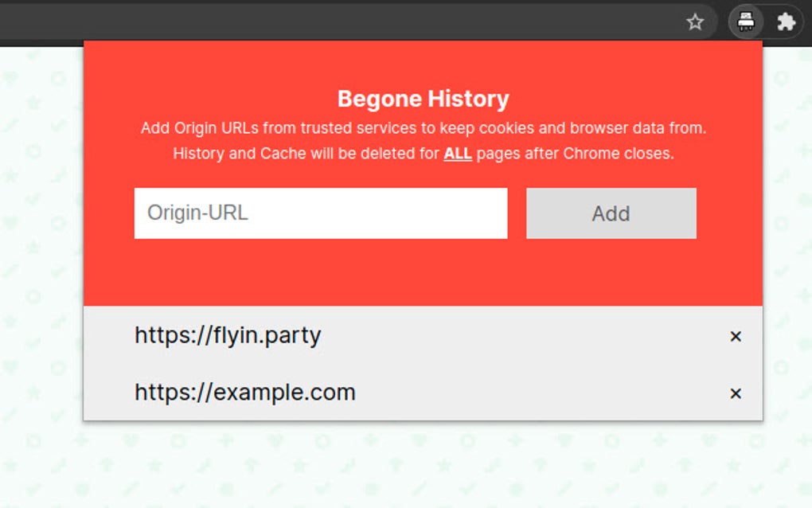
Task: Select the https://example.com list entry
Action: pyautogui.click(x=244, y=392)
